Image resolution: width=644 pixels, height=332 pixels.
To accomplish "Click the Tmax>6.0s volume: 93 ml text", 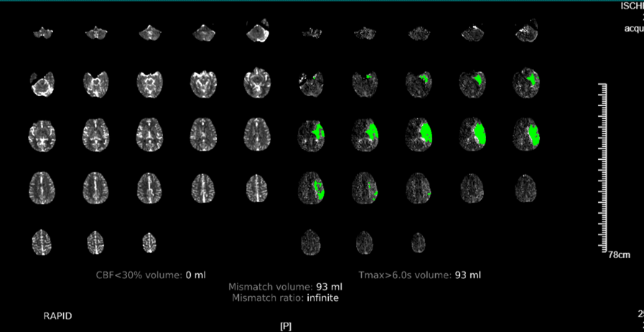I will click(x=420, y=275).
